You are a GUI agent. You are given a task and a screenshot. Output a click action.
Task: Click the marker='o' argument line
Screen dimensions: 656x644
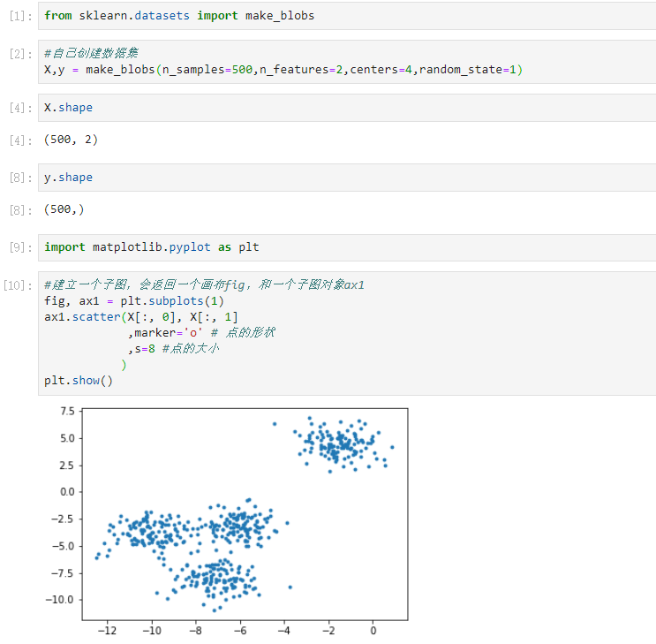(201, 333)
